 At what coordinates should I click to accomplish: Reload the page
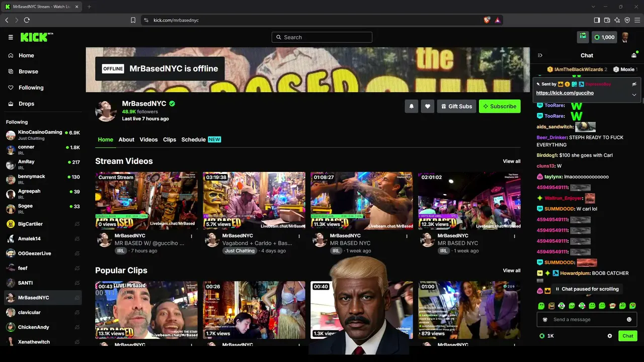[27, 20]
